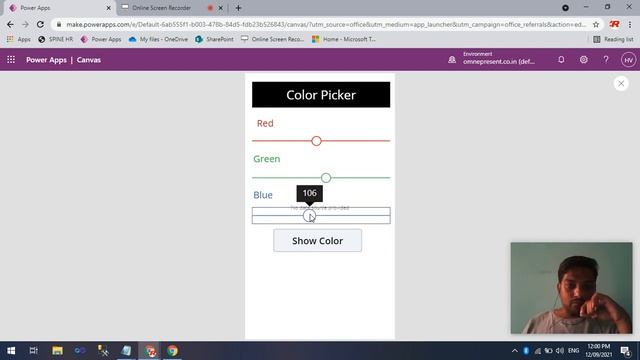Click the browser address bar URL
This screenshot has width=640, height=360.
[x=326, y=24]
